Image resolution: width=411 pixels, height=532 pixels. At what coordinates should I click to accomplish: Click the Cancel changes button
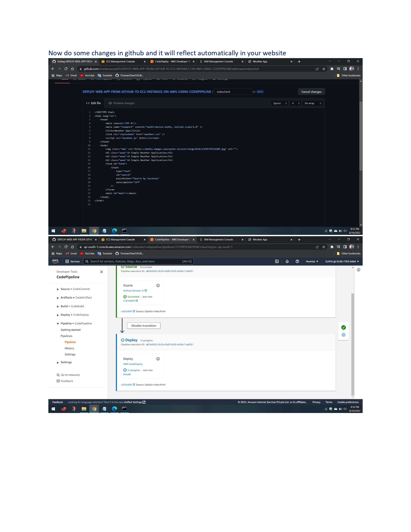click(x=311, y=92)
